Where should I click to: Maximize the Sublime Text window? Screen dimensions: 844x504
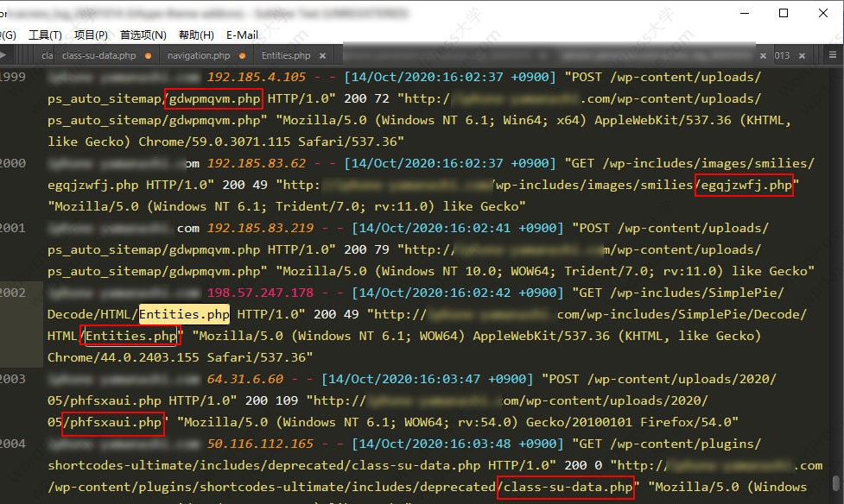pyautogui.click(x=784, y=13)
